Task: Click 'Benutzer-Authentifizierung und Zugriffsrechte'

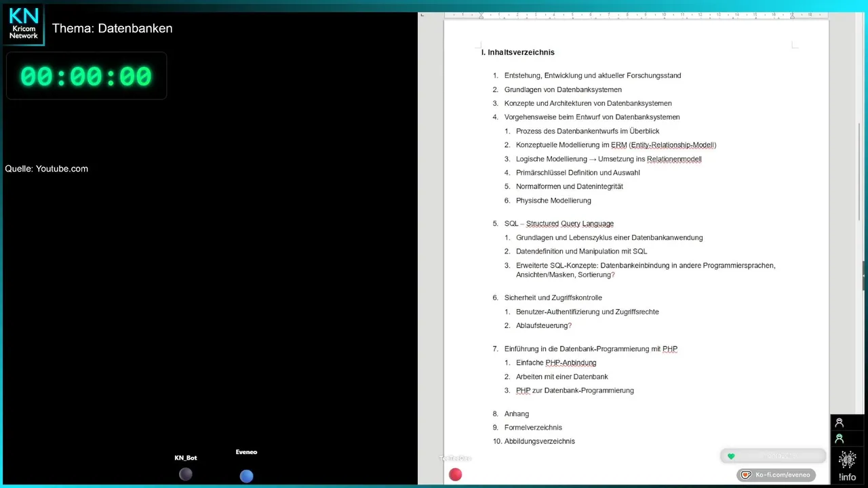Action: 587,312
